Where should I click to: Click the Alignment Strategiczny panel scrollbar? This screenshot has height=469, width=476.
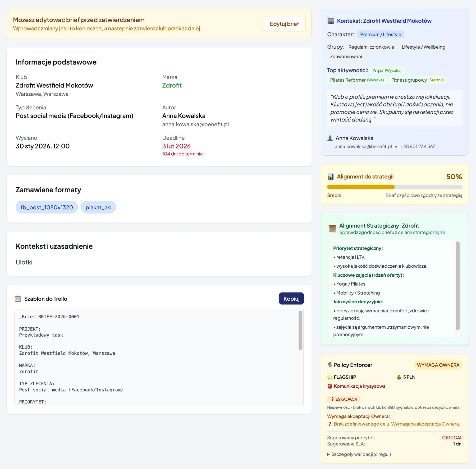(x=457, y=286)
